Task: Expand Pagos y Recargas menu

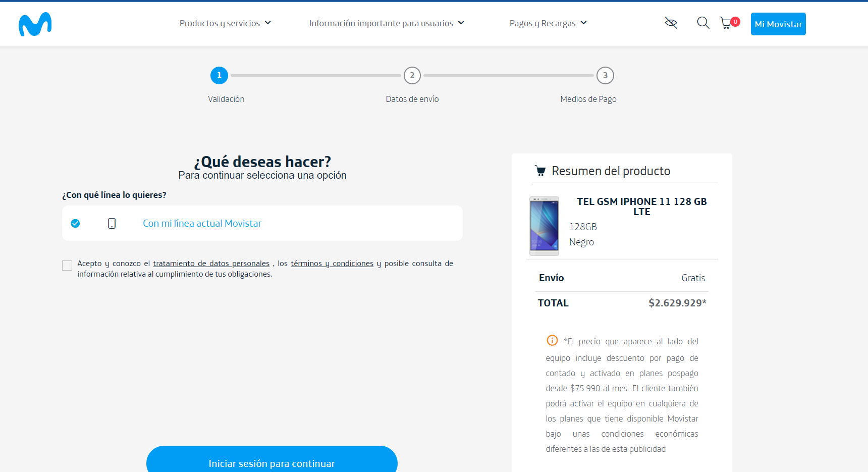Action: pos(548,23)
